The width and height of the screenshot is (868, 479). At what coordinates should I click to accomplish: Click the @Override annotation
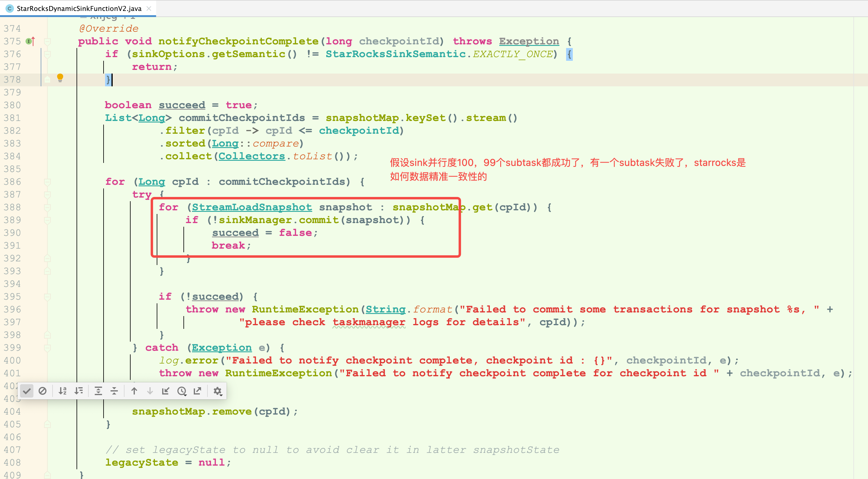click(x=108, y=28)
